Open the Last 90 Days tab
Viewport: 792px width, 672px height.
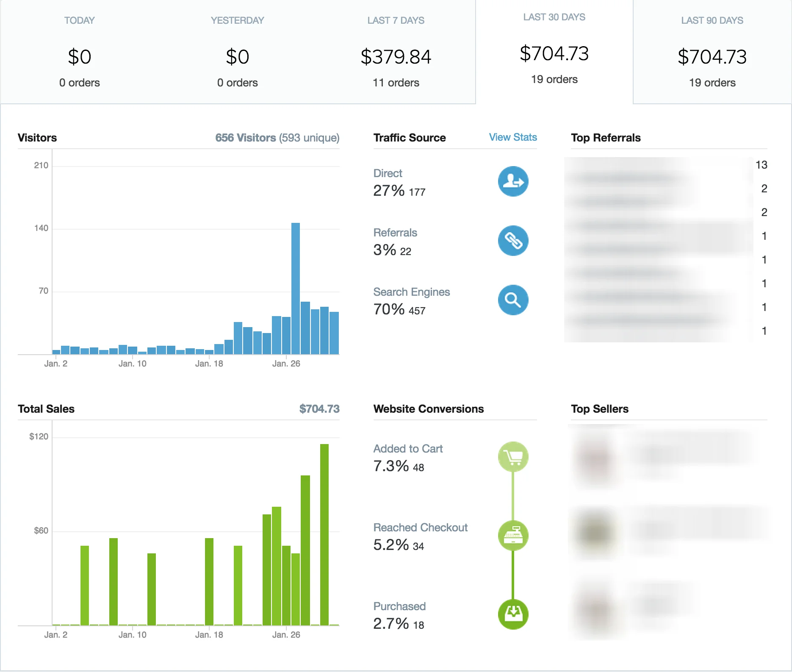click(x=712, y=52)
